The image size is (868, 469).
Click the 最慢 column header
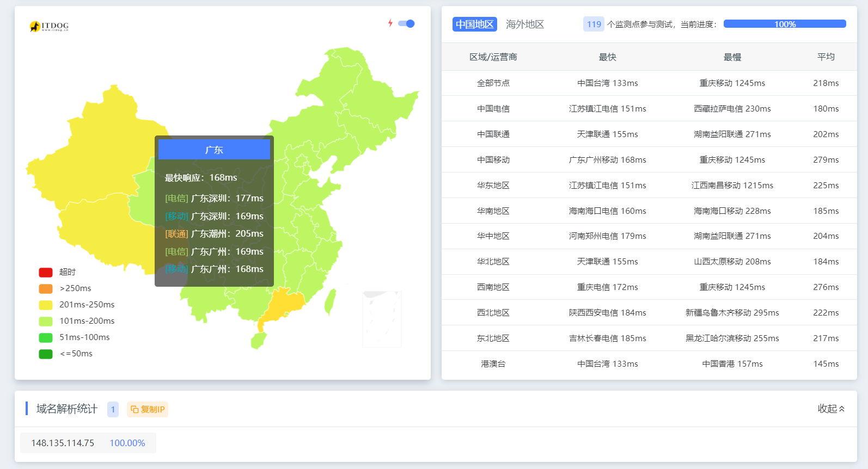(x=732, y=57)
